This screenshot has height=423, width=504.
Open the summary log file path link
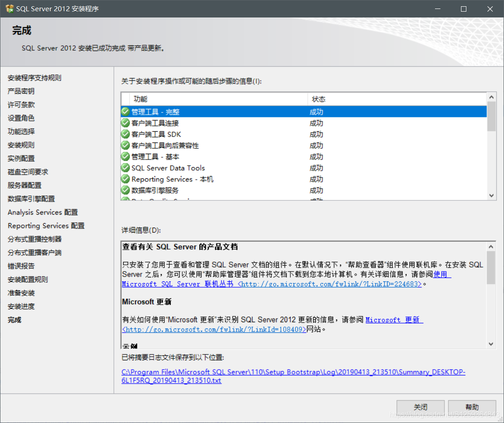pos(293,376)
